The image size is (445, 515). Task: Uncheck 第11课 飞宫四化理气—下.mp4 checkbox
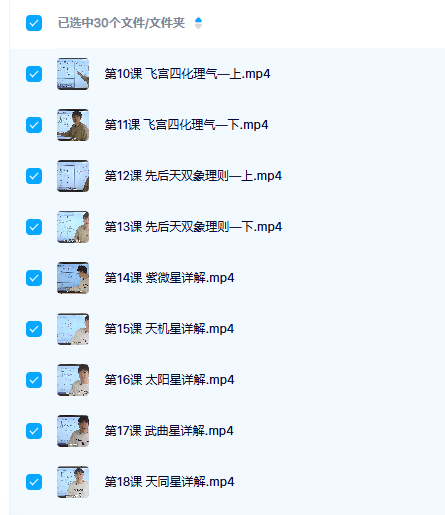(34, 125)
